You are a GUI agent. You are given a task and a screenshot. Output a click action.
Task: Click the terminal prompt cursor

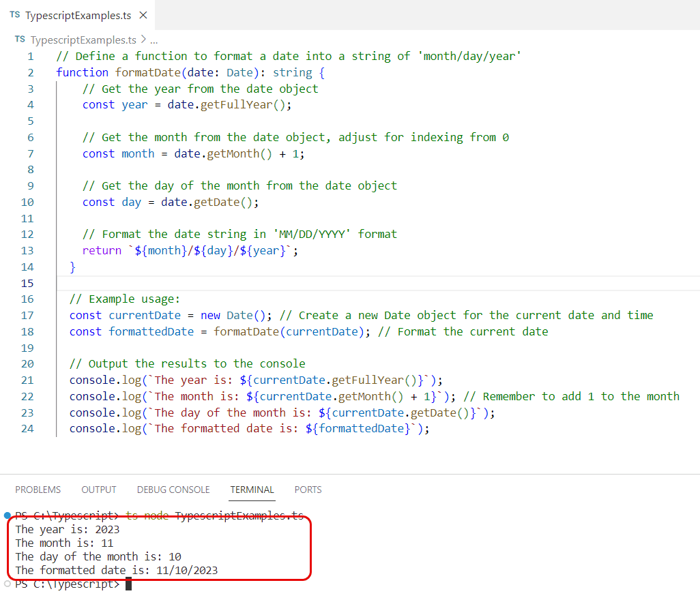[128, 584]
